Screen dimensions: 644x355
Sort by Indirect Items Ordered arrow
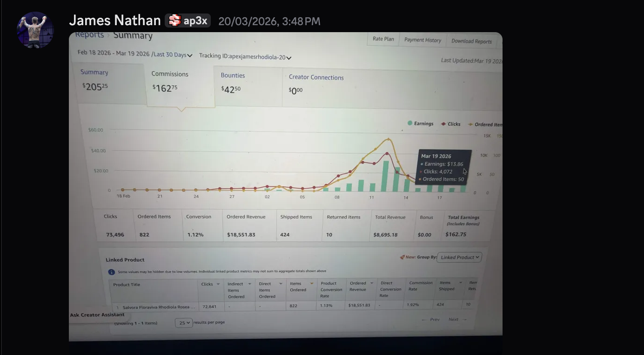249,284
